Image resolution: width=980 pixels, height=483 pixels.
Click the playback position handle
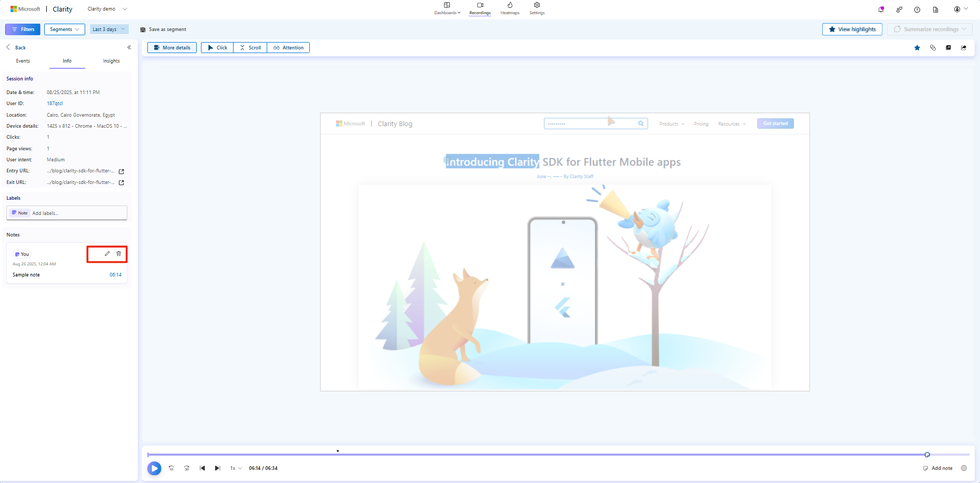coord(927,455)
